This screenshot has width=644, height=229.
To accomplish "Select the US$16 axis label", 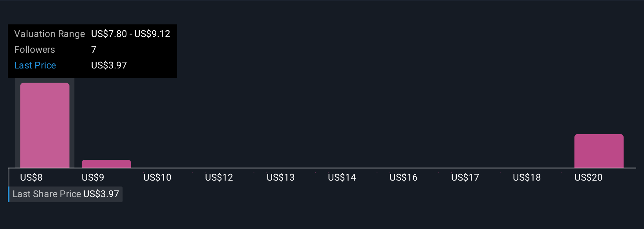I will (404, 177).
